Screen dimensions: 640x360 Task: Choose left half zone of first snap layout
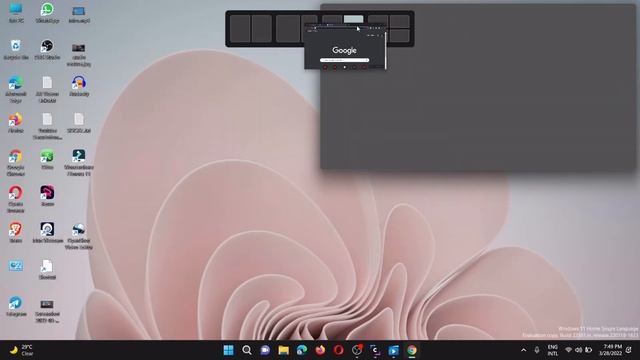(x=240, y=29)
